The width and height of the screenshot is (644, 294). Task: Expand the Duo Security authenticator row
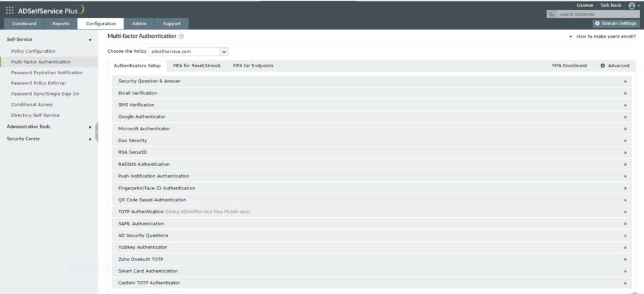coord(371,140)
